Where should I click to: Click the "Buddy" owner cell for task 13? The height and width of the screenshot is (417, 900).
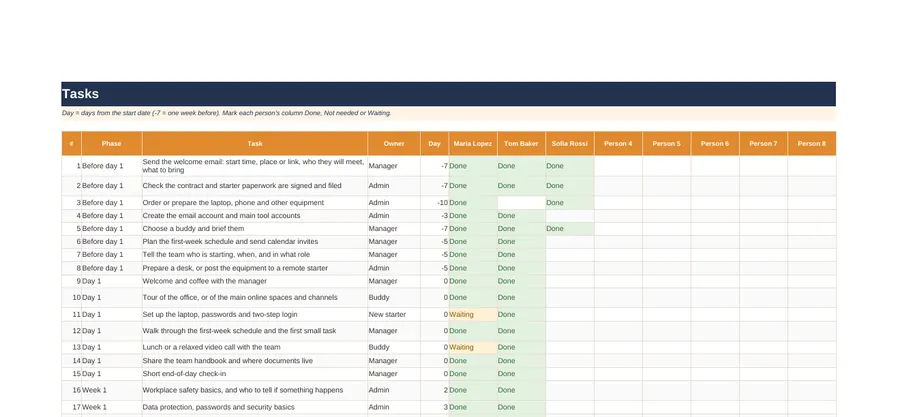[394, 347]
